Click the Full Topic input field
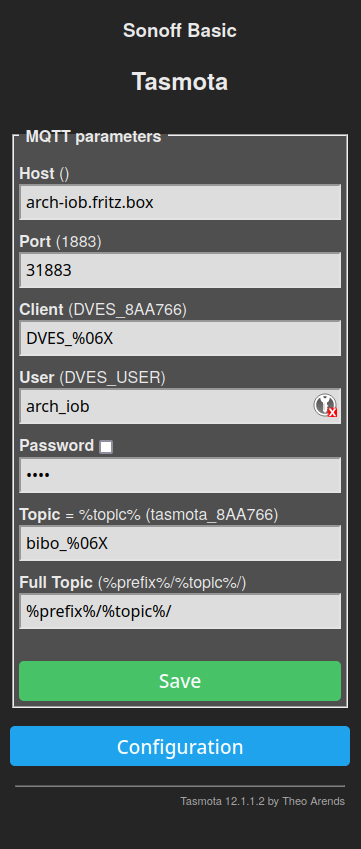The image size is (361, 849). pos(180,611)
